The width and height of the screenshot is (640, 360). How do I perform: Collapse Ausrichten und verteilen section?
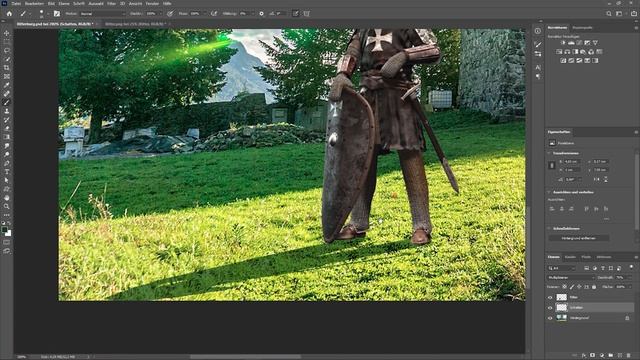pos(549,192)
